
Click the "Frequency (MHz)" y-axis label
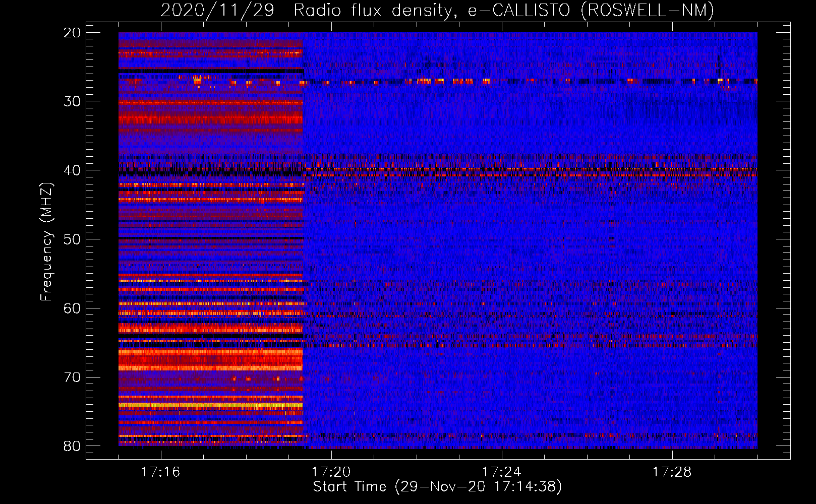[x=46, y=242]
